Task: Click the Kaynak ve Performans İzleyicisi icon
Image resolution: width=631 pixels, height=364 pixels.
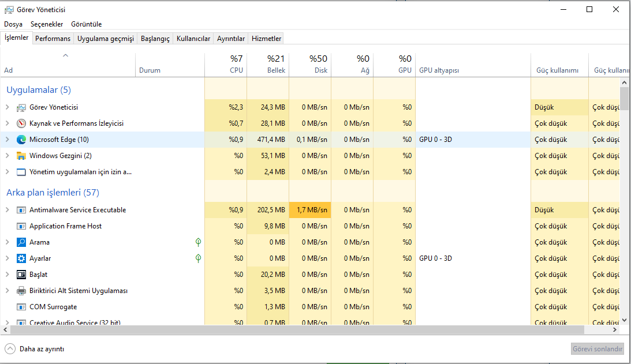Action: point(21,123)
